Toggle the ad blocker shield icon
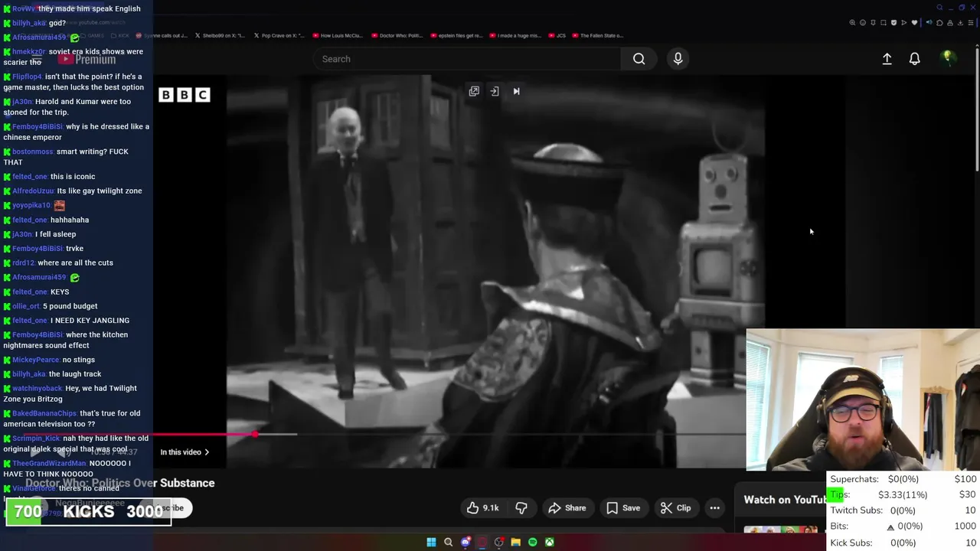 (893, 23)
